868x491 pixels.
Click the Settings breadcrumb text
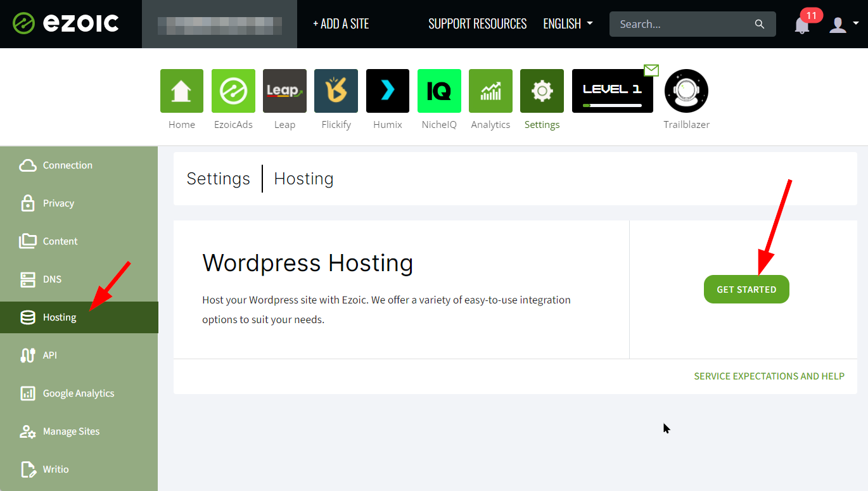[x=219, y=179]
